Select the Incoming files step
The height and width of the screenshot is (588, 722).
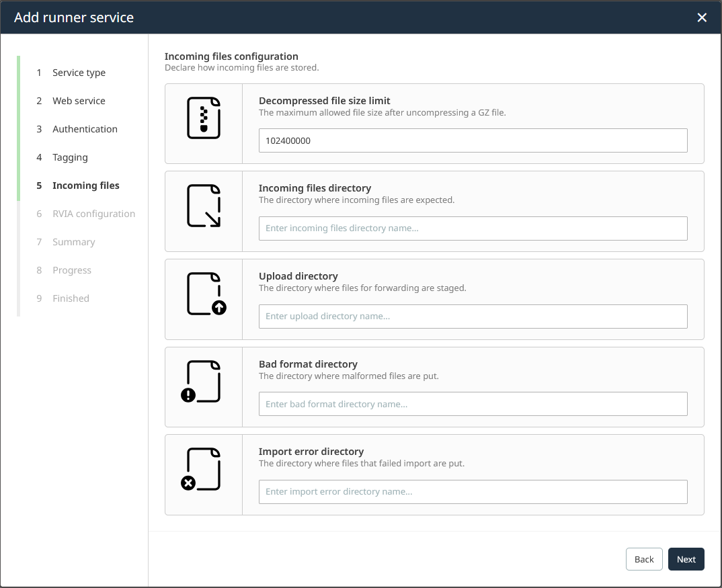click(85, 185)
